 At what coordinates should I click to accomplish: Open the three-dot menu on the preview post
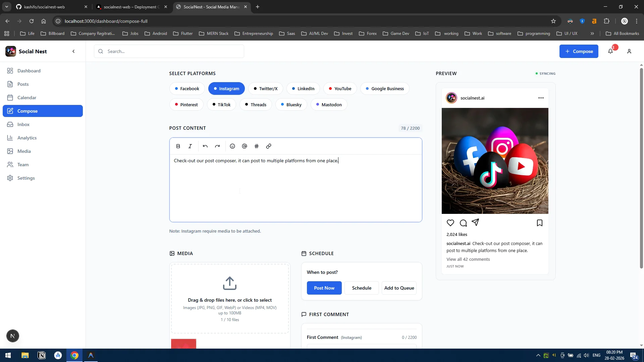point(541,98)
